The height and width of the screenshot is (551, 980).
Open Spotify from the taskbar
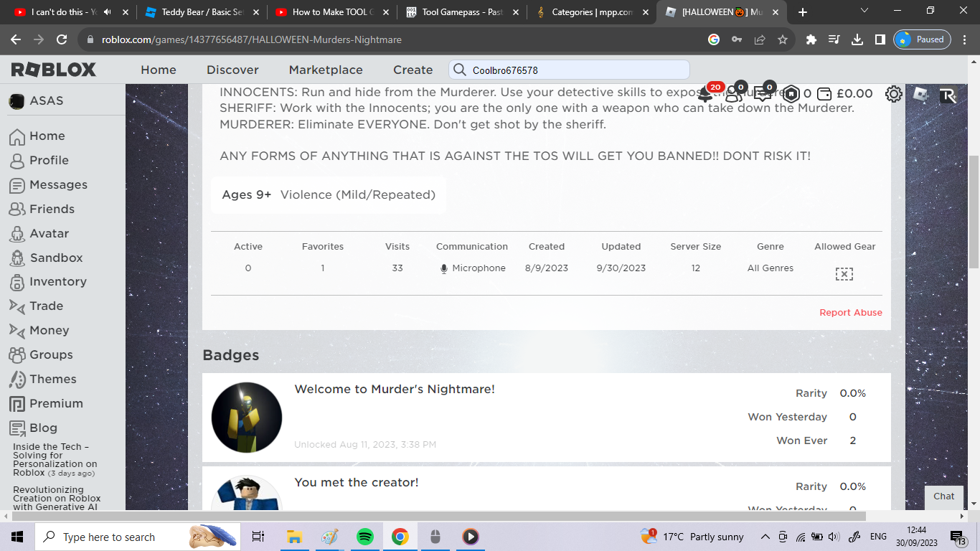364,537
